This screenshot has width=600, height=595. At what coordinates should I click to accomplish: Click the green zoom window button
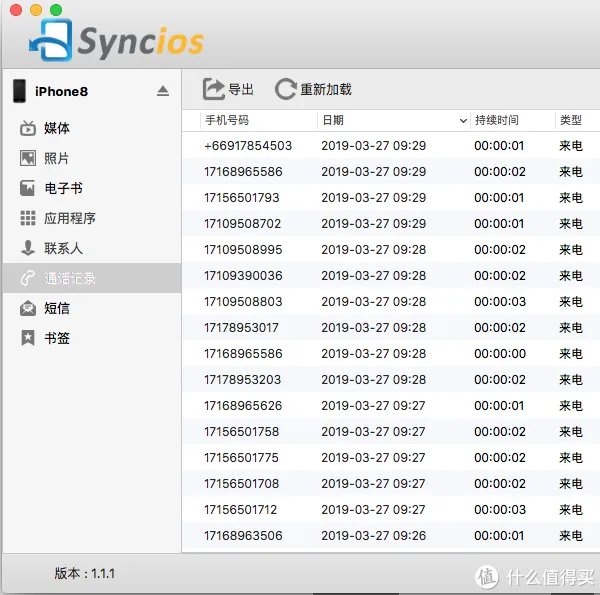(56, 10)
